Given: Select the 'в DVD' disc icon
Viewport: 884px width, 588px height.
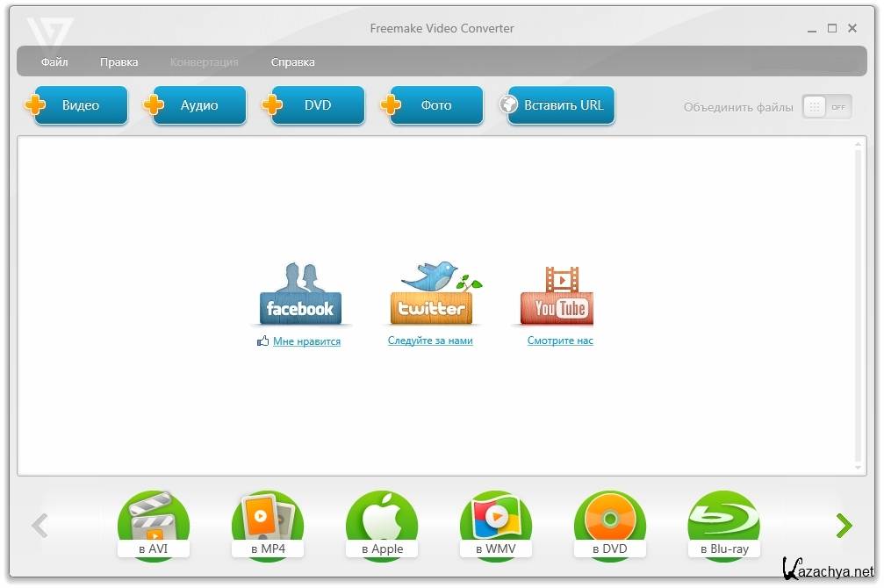Looking at the screenshot, I should tap(610, 525).
